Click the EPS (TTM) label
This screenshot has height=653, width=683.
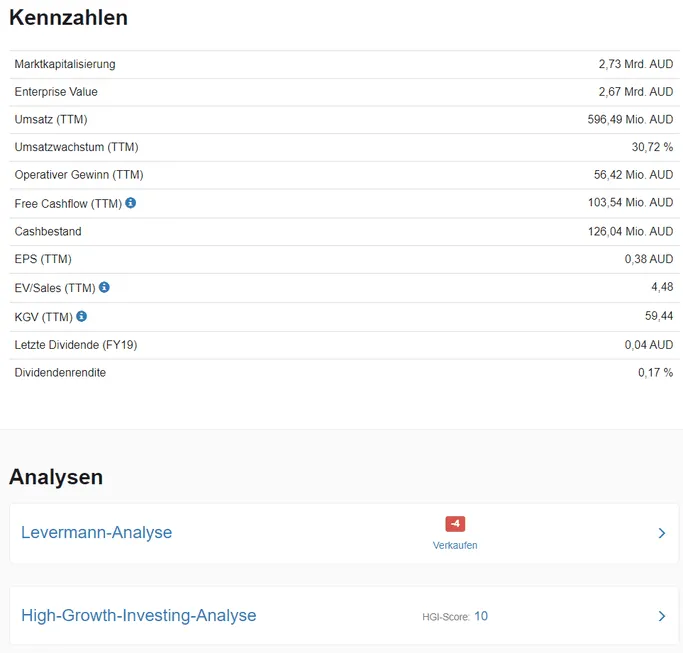(x=43, y=259)
